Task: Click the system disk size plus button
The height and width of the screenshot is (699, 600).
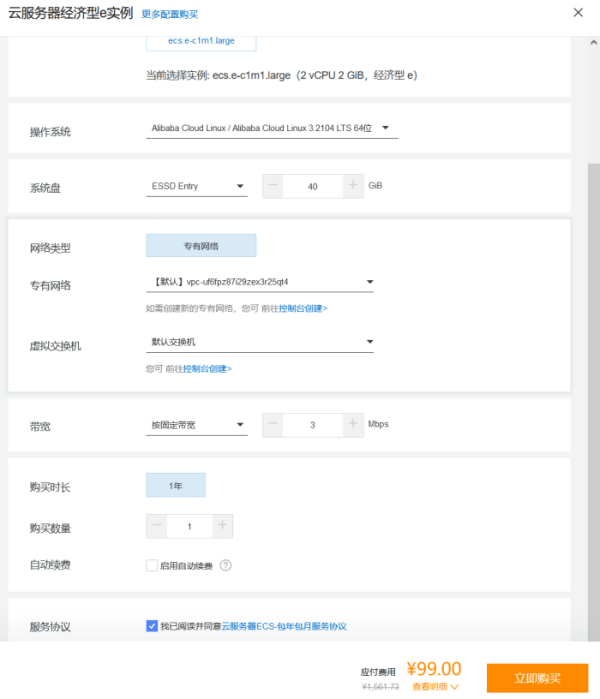Action: 352,186
